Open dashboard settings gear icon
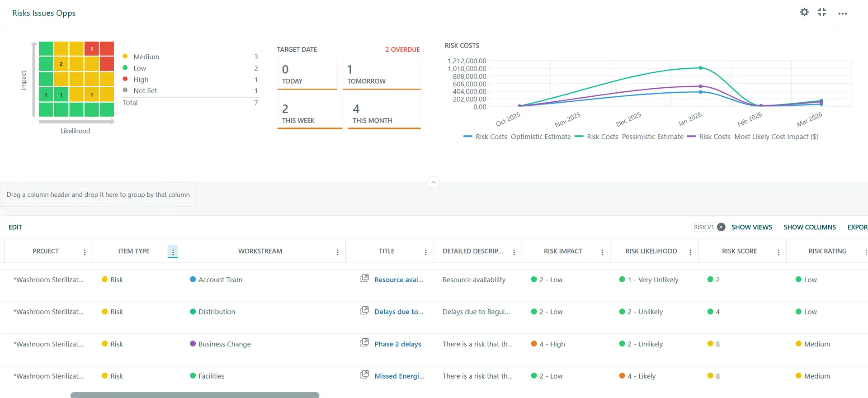Viewport: 868px width, 398px height. (x=804, y=12)
